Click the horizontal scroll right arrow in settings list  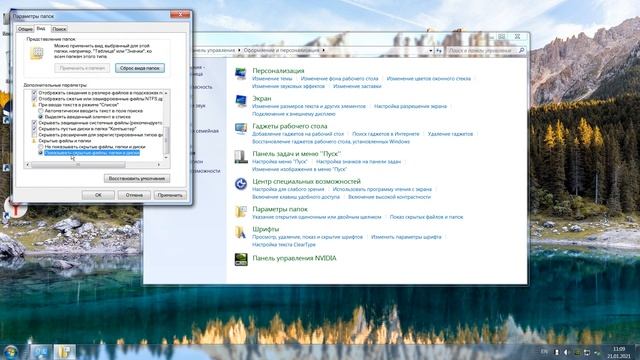pyautogui.click(x=159, y=164)
